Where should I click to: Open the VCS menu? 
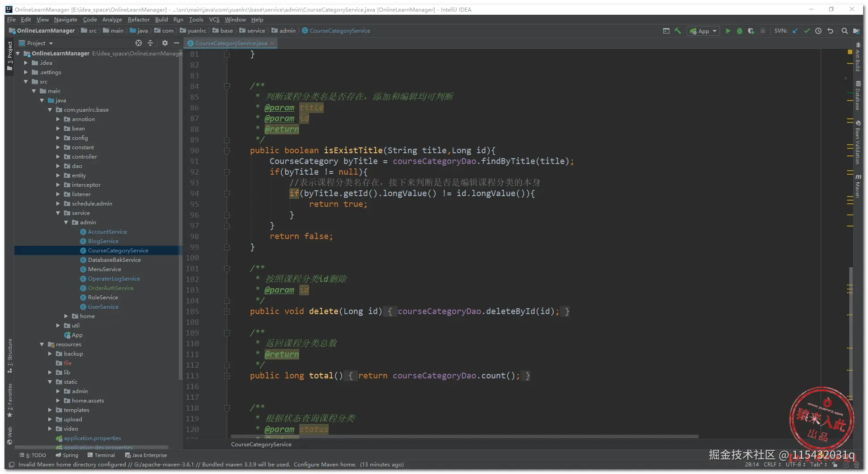click(214, 20)
